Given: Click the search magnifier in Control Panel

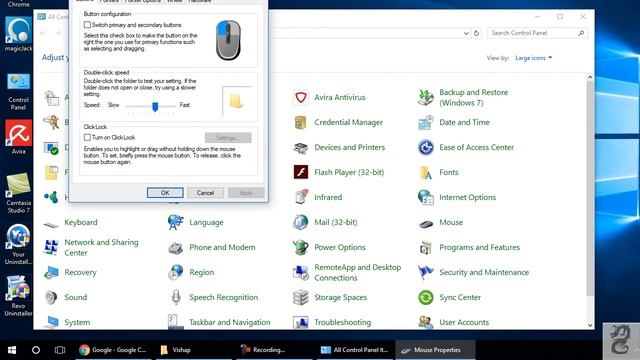Looking at the screenshot, I should coord(581,33).
